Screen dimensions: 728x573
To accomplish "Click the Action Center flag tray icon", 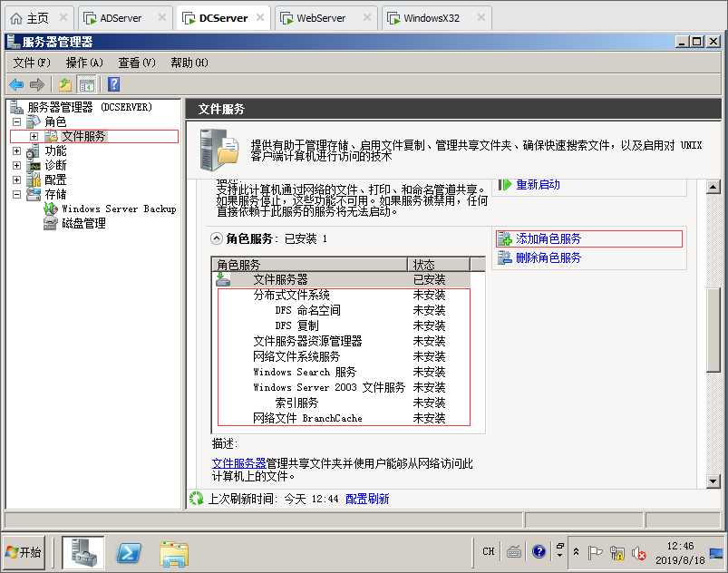I will (x=596, y=552).
